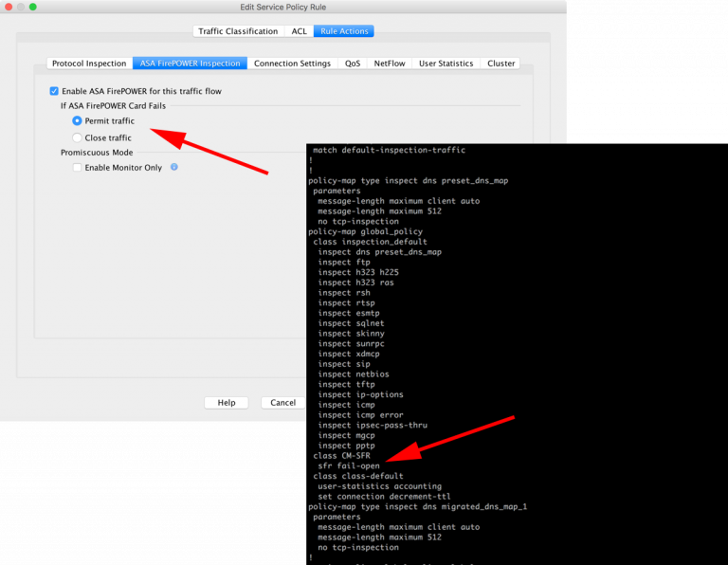Select the Permit traffic radio button

(x=77, y=120)
